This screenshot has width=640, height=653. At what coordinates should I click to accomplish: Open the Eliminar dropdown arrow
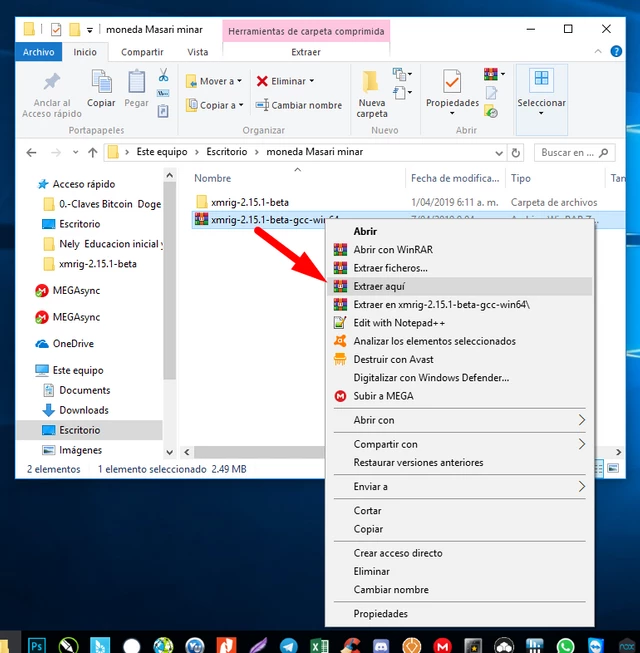(312, 81)
